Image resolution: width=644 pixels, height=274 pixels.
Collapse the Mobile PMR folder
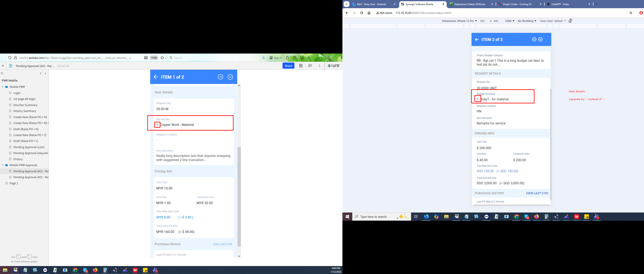pos(3,87)
